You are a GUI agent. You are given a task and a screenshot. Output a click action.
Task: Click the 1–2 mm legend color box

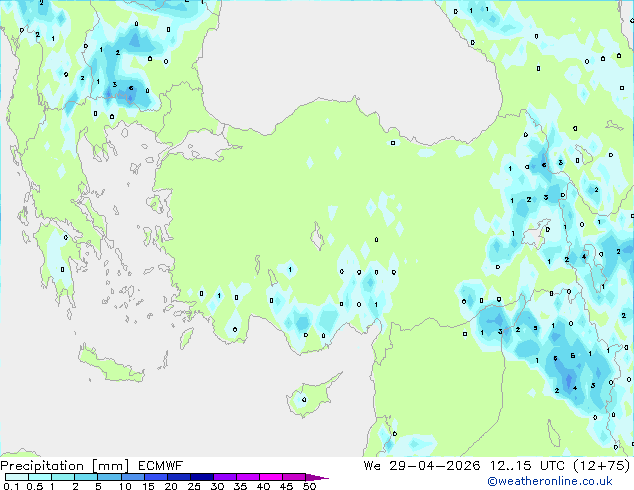(x=63, y=477)
